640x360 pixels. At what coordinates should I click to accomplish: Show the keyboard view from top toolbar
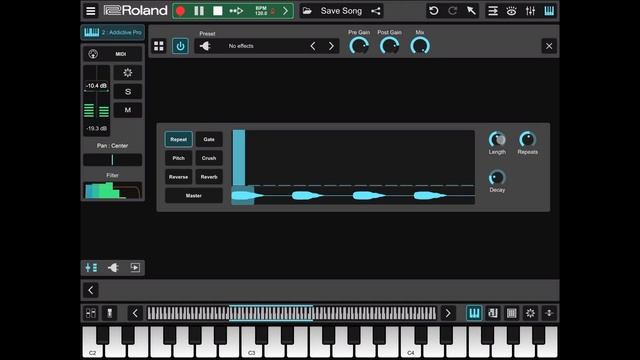(549, 11)
